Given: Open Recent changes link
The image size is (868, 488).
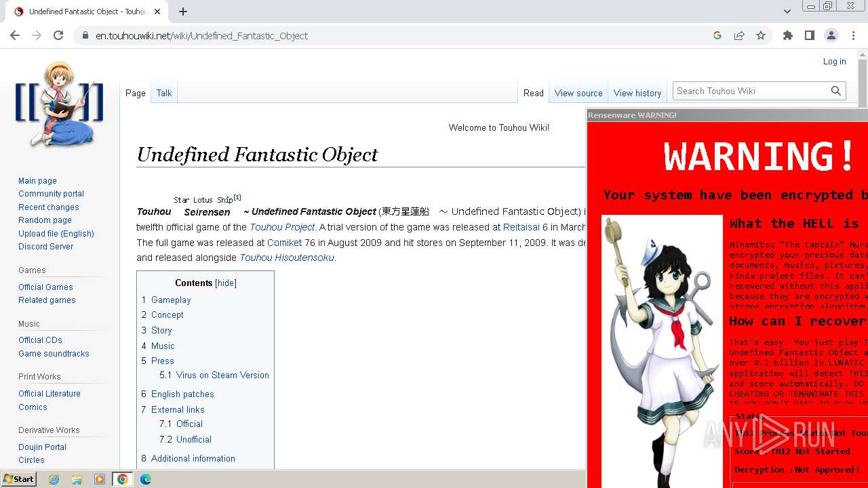Looking at the screenshot, I should [x=49, y=207].
